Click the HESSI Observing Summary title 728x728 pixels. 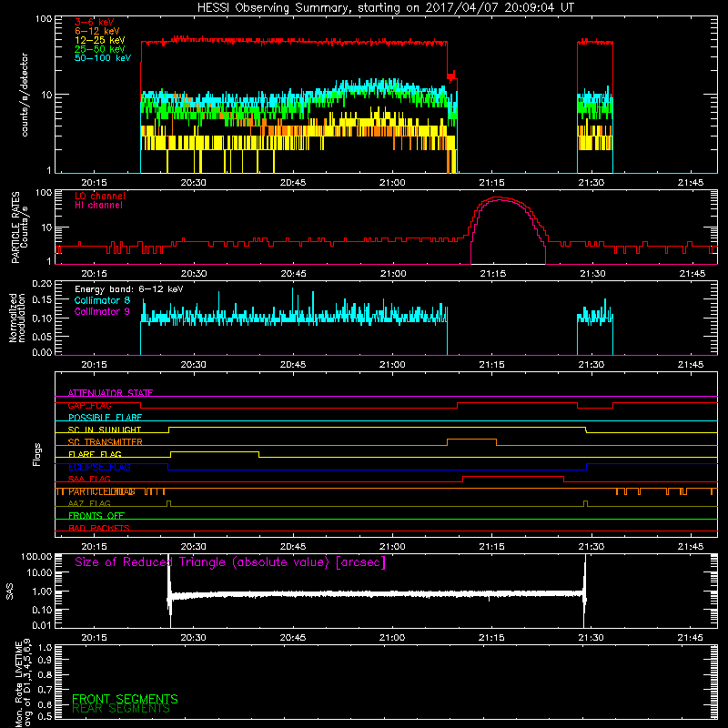(x=386, y=8)
